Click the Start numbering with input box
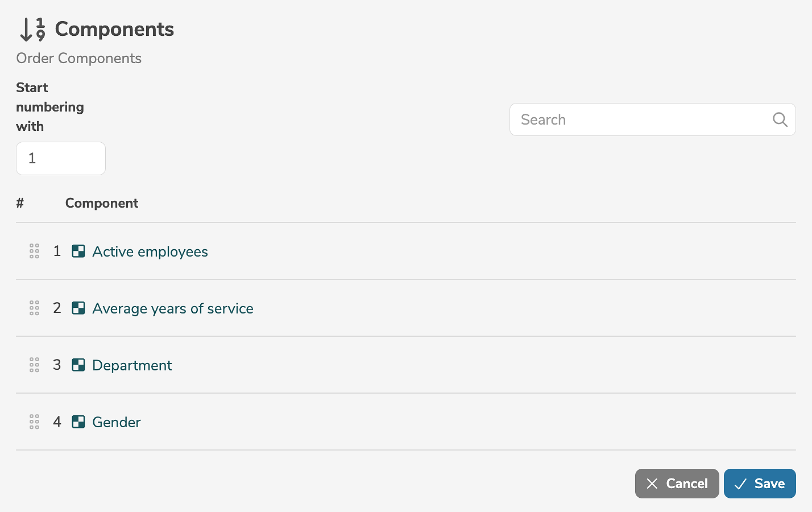Image resolution: width=812 pixels, height=512 pixels. 61,158
